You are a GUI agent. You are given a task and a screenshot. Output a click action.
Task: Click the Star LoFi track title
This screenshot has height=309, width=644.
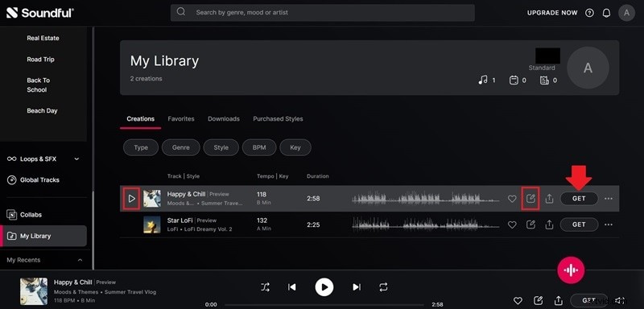pyautogui.click(x=180, y=220)
